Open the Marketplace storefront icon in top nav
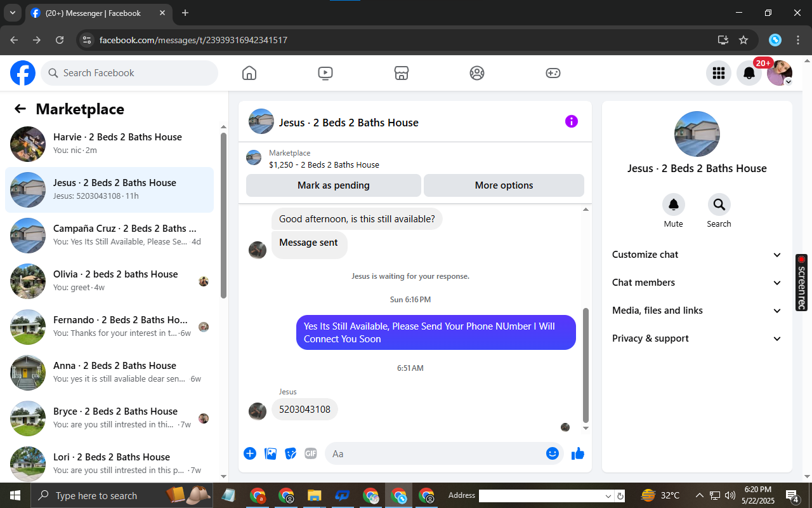This screenshot has height=508, width=812. pos(401,73)
